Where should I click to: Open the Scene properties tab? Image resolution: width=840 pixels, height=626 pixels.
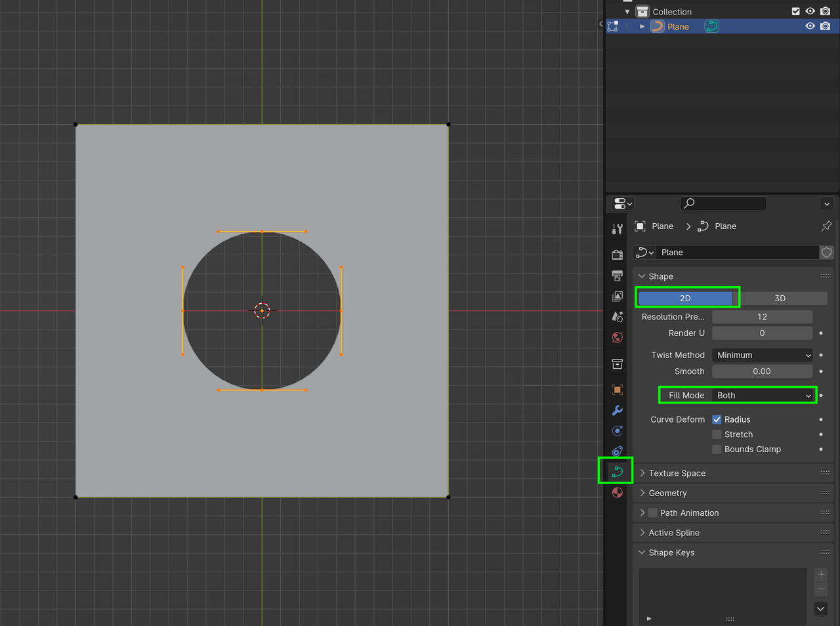[617, 317]
